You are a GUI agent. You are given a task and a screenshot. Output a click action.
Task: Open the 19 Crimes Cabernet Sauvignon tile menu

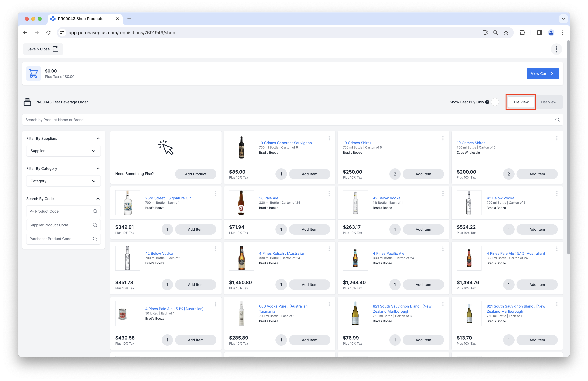(x=329, y=138)
